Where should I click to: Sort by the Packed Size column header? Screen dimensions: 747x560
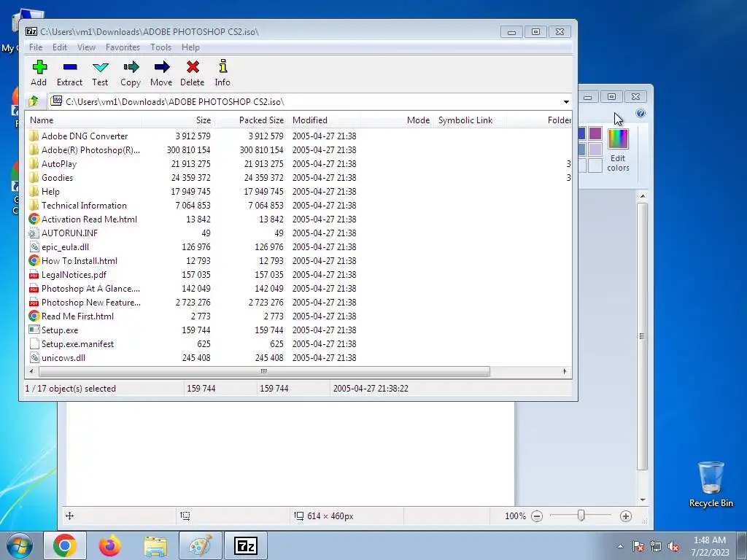[251, 120]
